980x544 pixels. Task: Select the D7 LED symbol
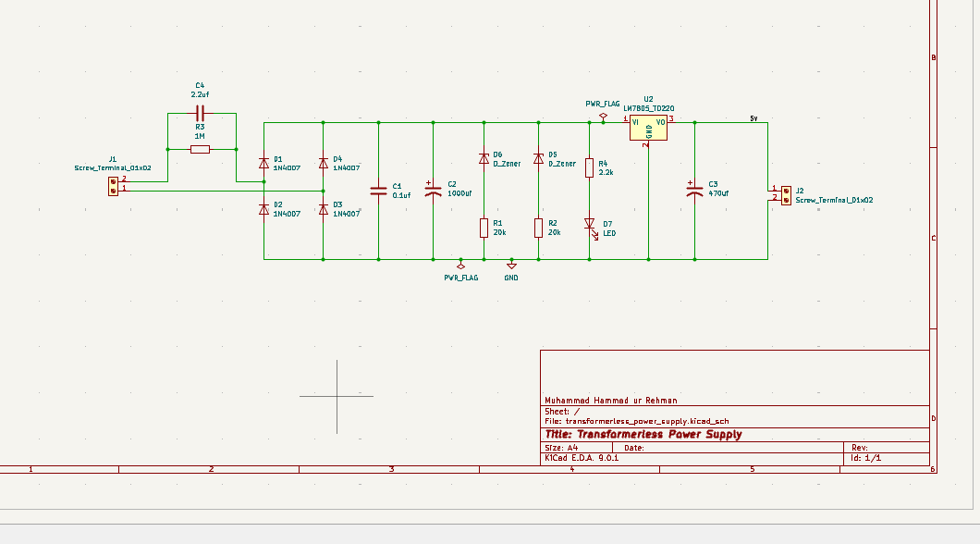pos(590,227)
